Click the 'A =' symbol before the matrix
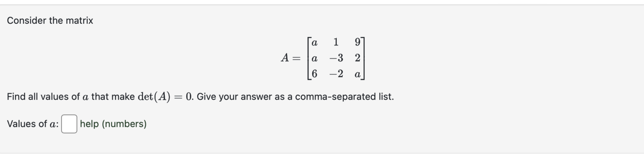 (x=291, y=58)
